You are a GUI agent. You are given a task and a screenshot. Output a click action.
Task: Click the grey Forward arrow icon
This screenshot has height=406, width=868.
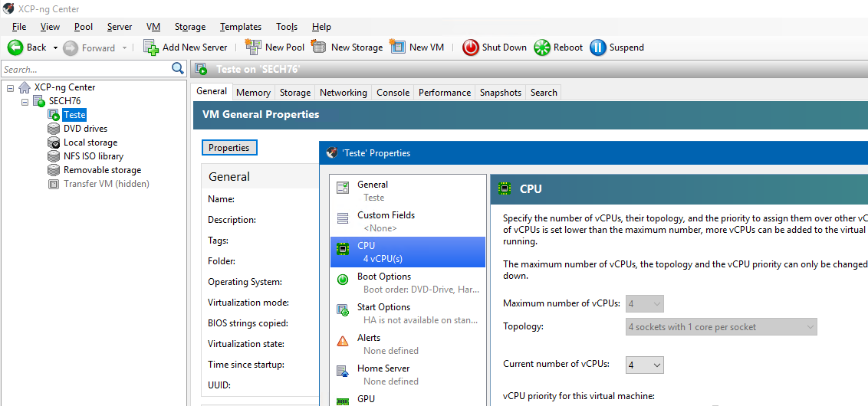[71, 47]
